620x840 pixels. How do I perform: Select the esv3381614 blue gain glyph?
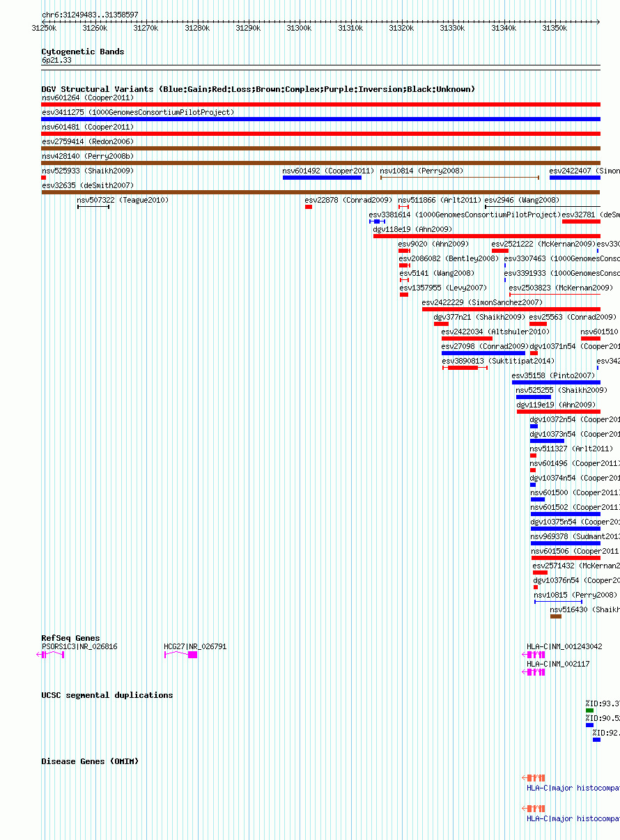(x=377, y=221)
